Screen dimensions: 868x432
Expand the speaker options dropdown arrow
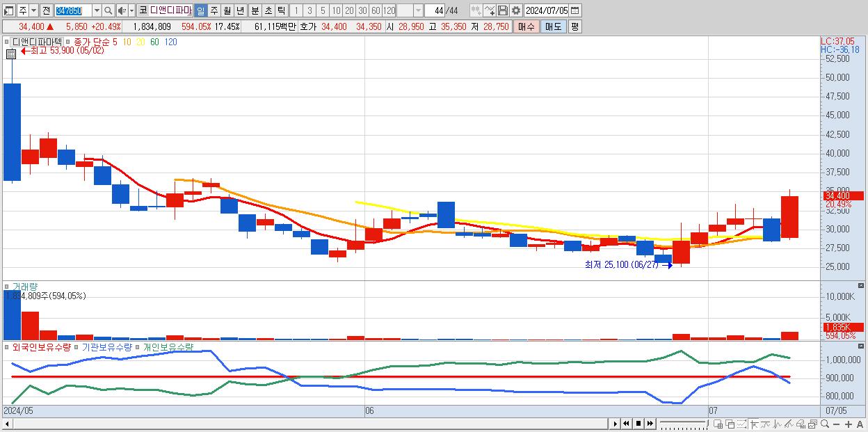coord(131,10)
